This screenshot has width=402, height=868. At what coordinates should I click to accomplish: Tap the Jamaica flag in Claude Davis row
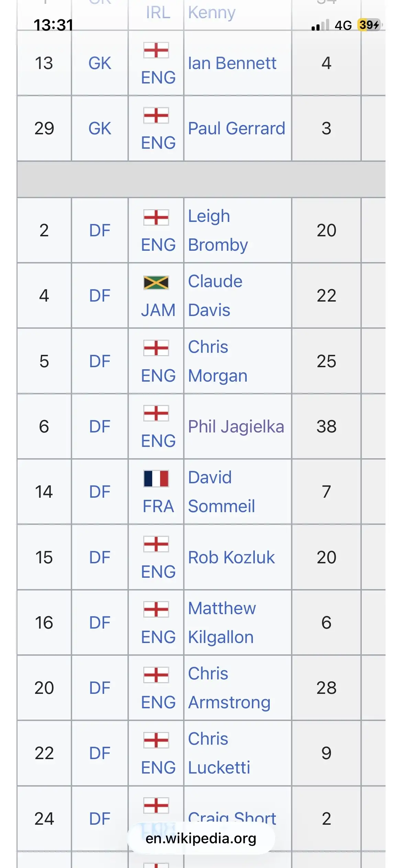[x=156, y=283]
